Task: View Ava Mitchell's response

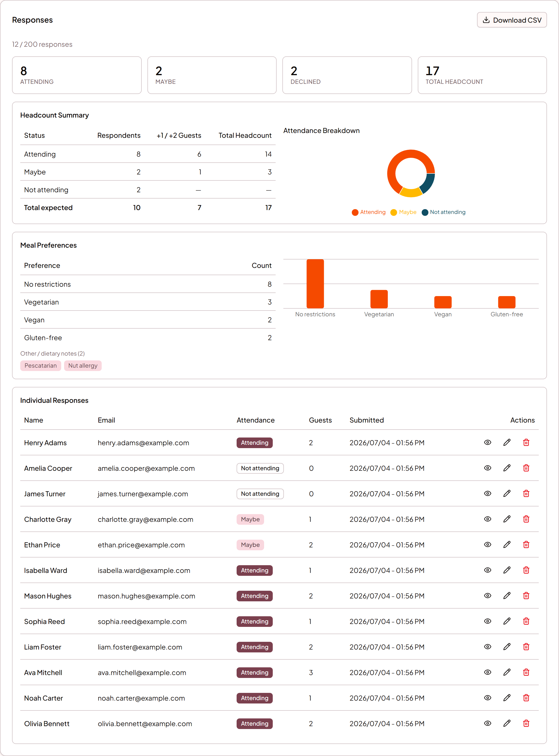Action: 487,672
